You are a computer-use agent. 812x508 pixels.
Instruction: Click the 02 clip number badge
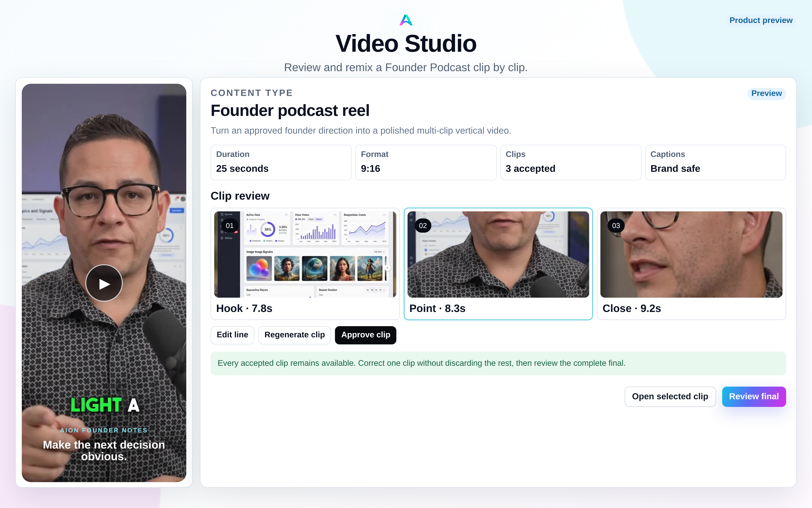click(x=423, y=226)
